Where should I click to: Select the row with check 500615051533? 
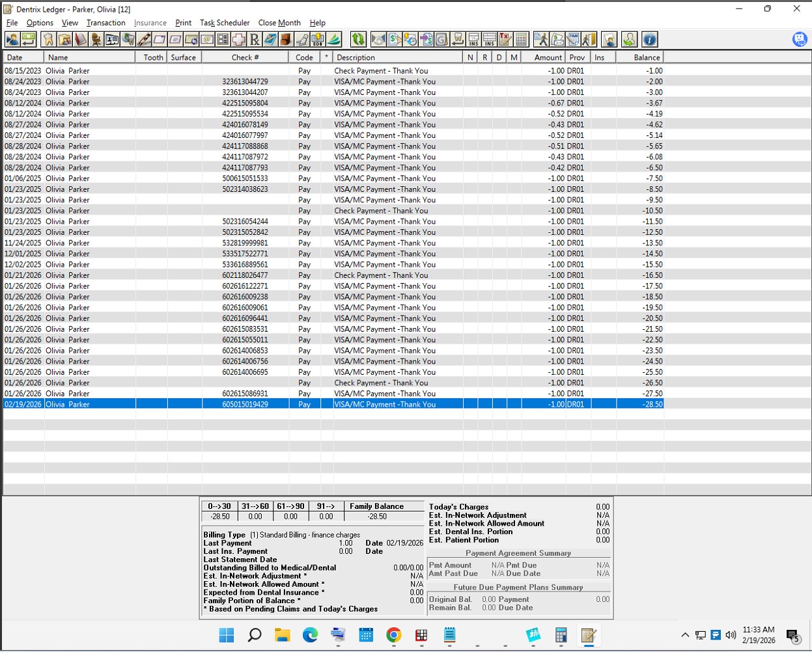[x=333, y=178]
